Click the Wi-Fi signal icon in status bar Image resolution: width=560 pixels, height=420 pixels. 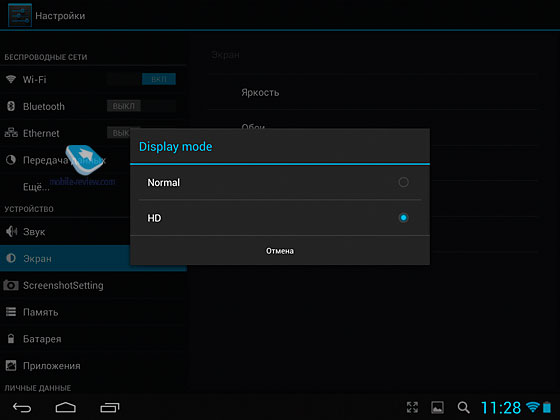click(x=533, y=407)
